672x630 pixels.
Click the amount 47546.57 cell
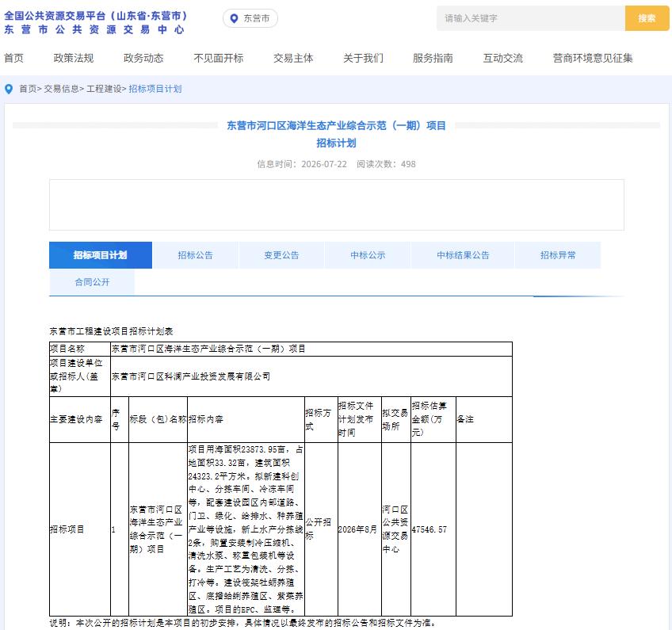pyautogui.click(x=433, y=529)
